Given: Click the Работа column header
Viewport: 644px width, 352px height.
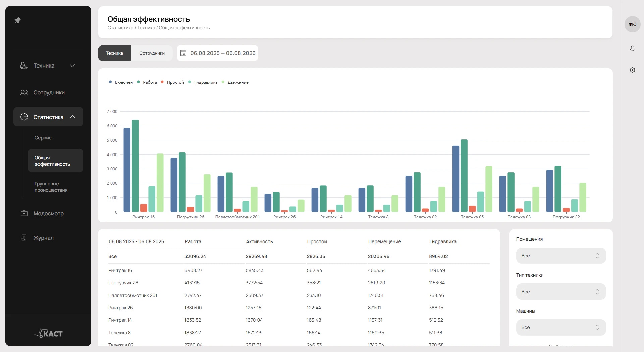Looking at the screenshot, I should pyautogui.click(x=193, y=241).
